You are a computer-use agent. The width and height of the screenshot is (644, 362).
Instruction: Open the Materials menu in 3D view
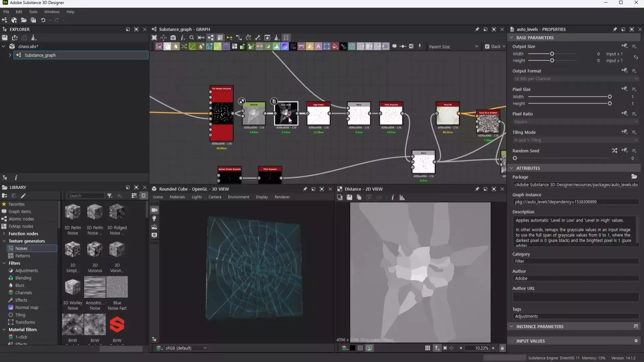pyautogui.click(x=177, y=197)
